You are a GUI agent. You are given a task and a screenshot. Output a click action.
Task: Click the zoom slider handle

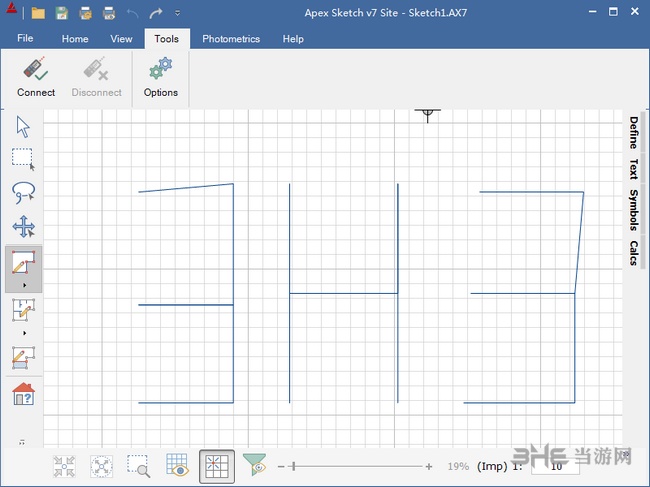coord(293,467)
